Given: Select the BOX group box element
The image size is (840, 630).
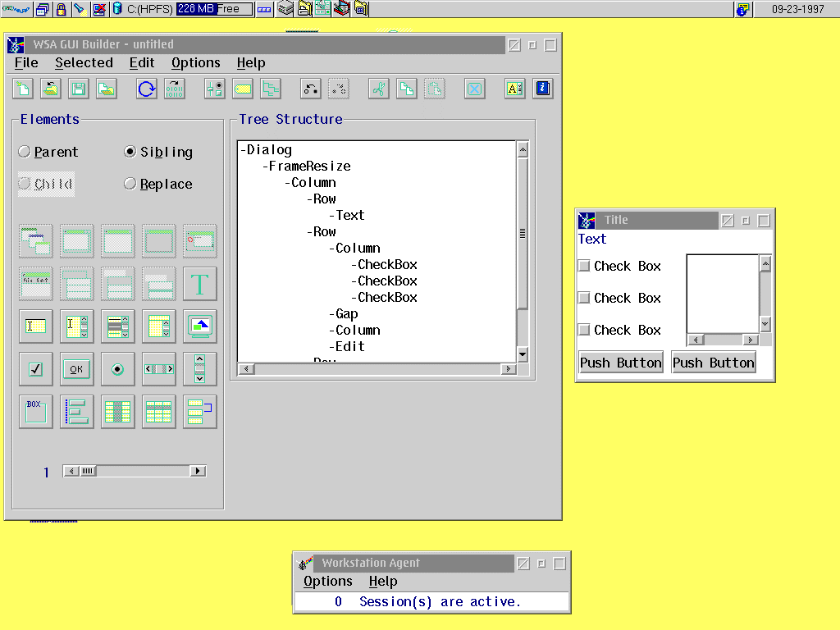Looking at the screenshot, I should (35, 411).
